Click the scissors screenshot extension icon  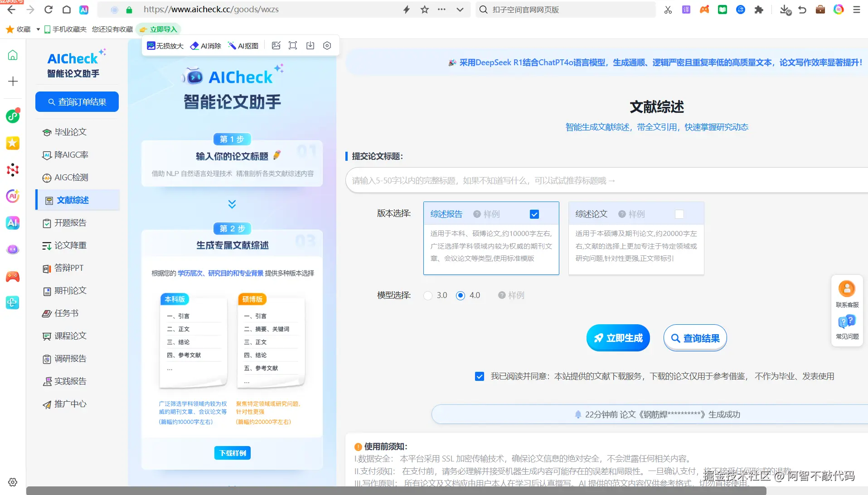pos(668,10)
